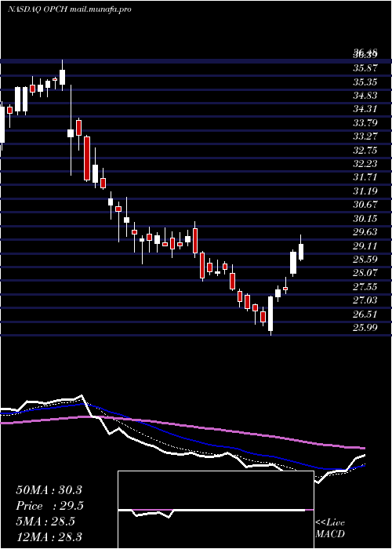Click the 26.51 price axis label

coord(365,314)
